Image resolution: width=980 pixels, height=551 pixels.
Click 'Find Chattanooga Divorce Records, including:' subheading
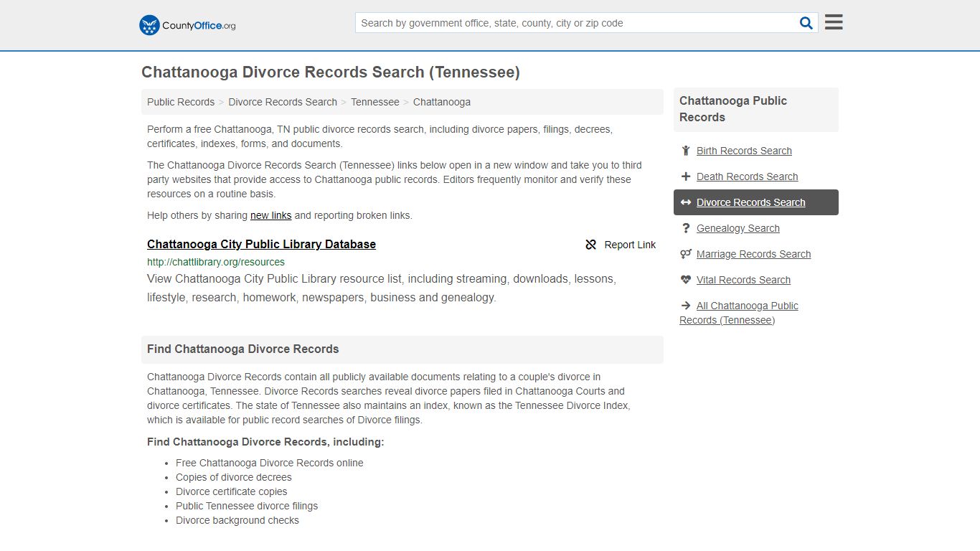click(x=265, y=442)
